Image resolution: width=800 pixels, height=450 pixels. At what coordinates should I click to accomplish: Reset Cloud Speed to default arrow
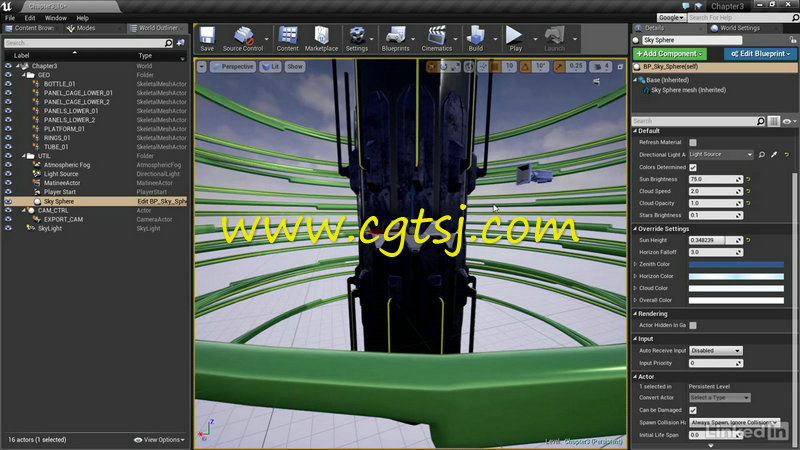[748, 191]
